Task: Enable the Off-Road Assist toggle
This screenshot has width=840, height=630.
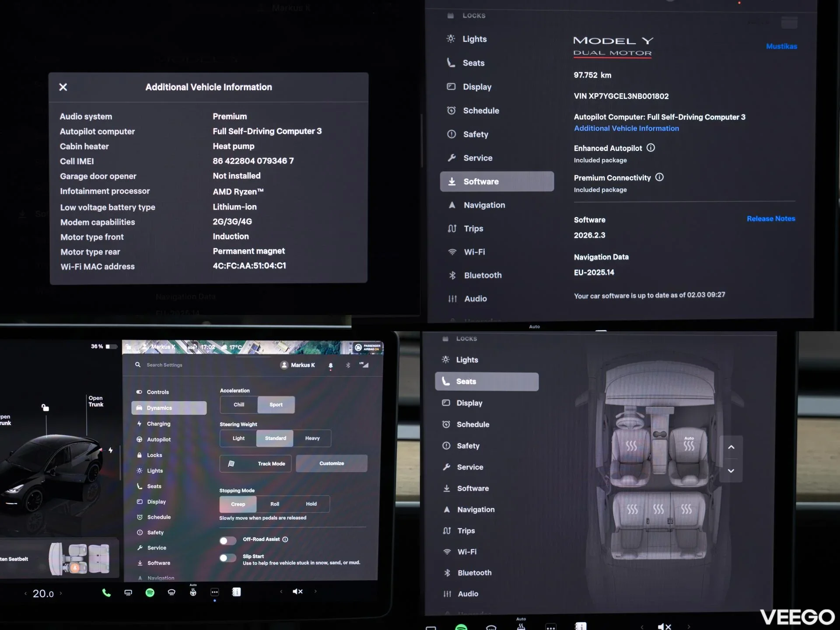Action: coord(228,540)
